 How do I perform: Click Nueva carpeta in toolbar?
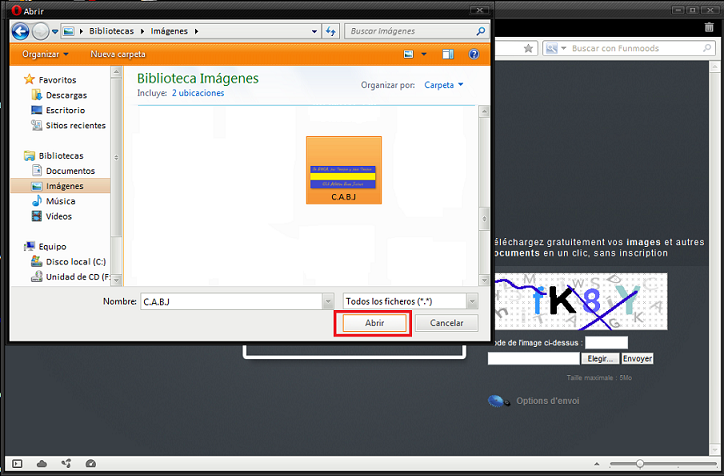[x=118, y=54]
